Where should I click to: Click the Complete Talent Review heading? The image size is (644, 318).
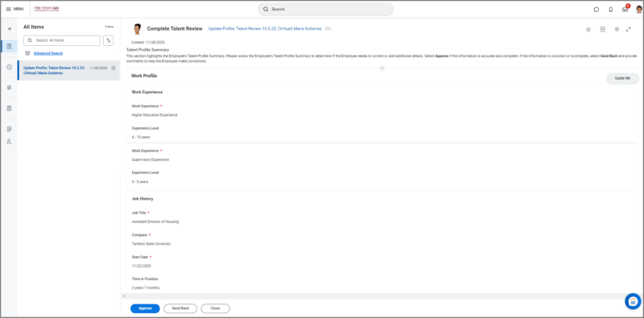(x=175, y=29)
